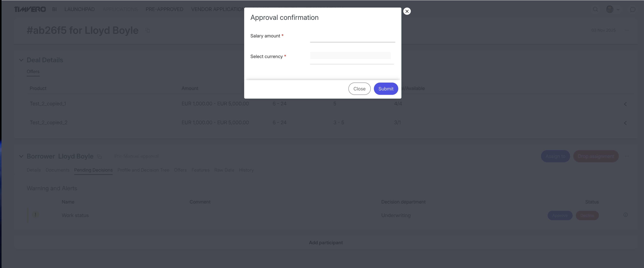Copy borrower name icon beside Lloyd Boyle

coord(99,156)
